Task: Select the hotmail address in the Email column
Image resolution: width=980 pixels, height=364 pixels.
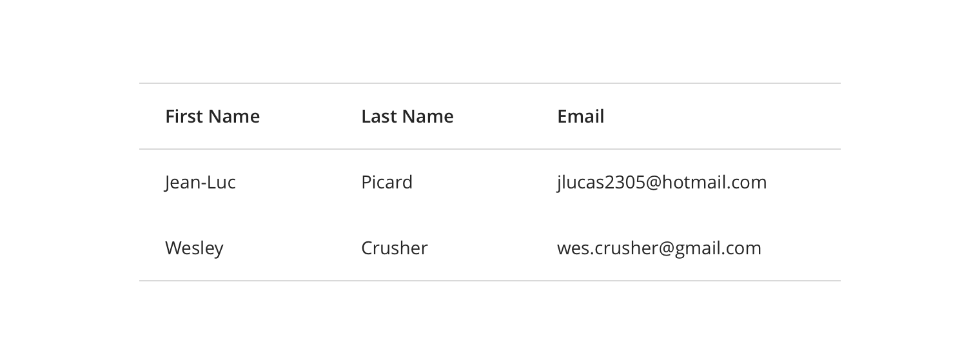Action: point(661,182)
